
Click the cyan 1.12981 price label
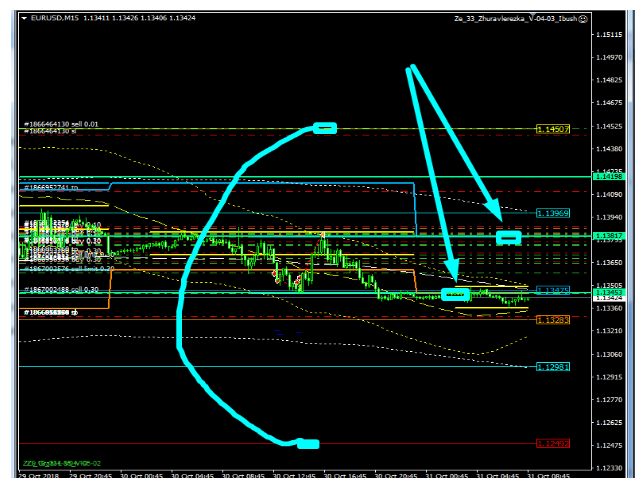[x=552, y=367]
